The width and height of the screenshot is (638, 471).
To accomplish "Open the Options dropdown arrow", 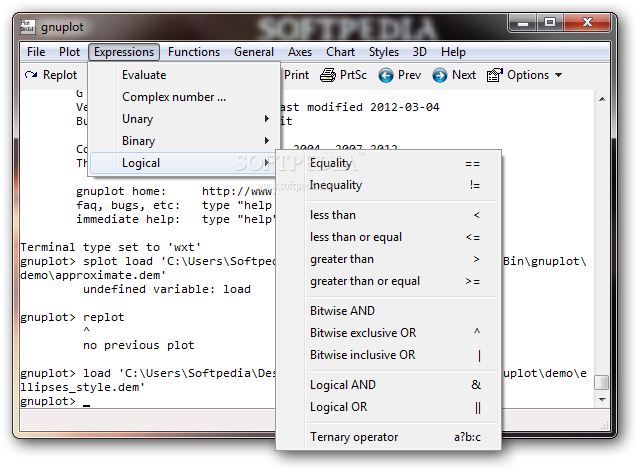I will click(559, 75).
